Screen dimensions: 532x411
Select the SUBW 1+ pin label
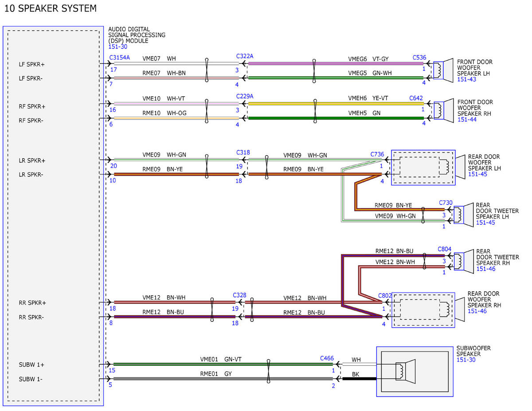coord(32,365)
